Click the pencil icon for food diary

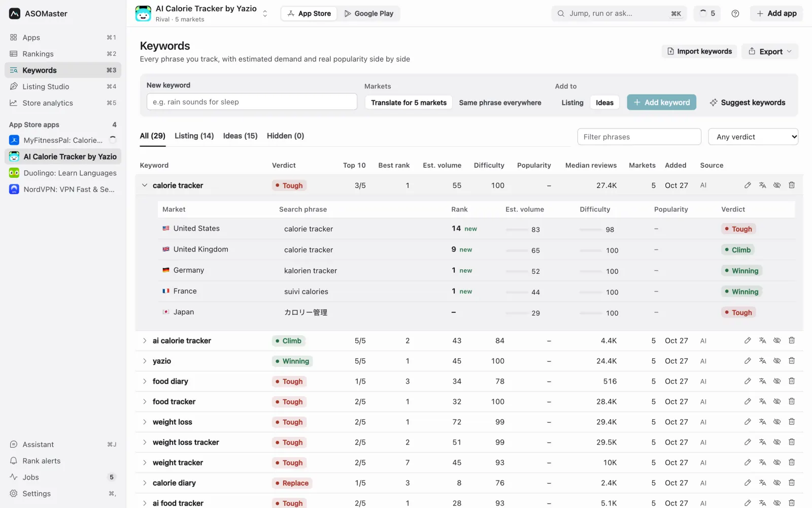pyautogui.click(x=748, y=381)
